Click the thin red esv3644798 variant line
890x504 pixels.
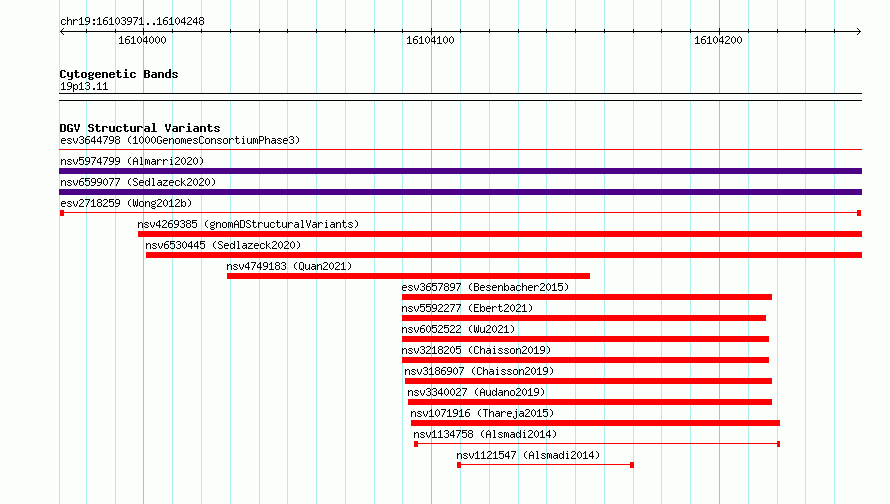click(460, 150)
